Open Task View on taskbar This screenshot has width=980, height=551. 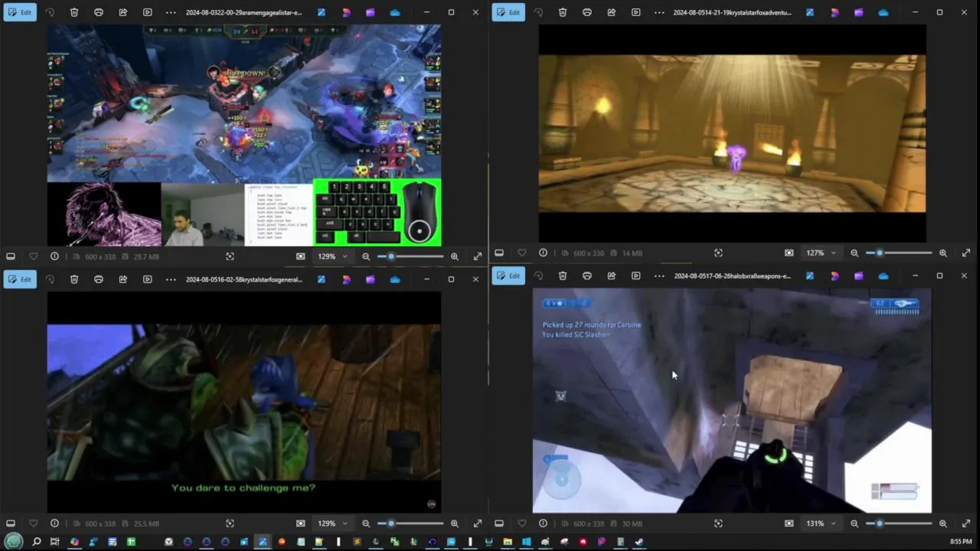click(54, 542)
